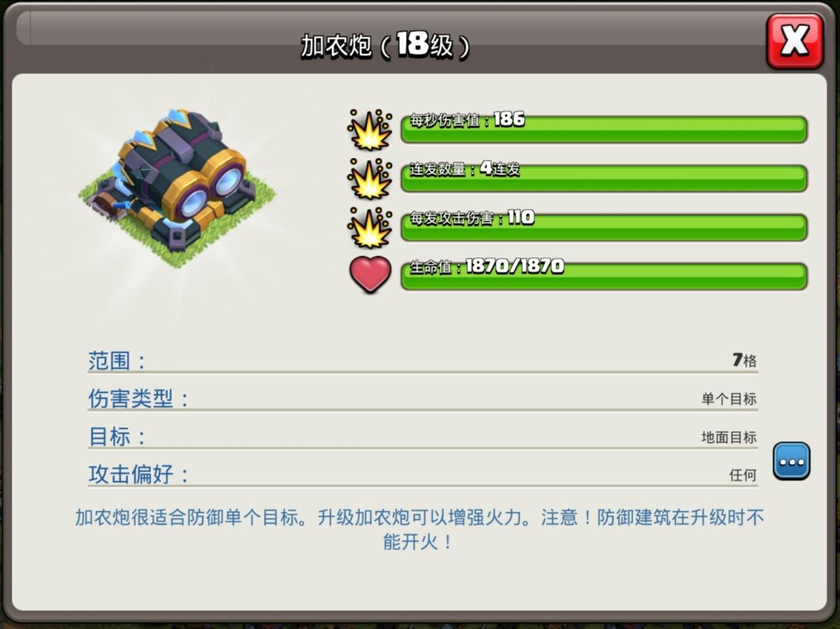Click the 加农炮 (18级) title text
This screenshot has width=840, height=629.
coord(385,45)
